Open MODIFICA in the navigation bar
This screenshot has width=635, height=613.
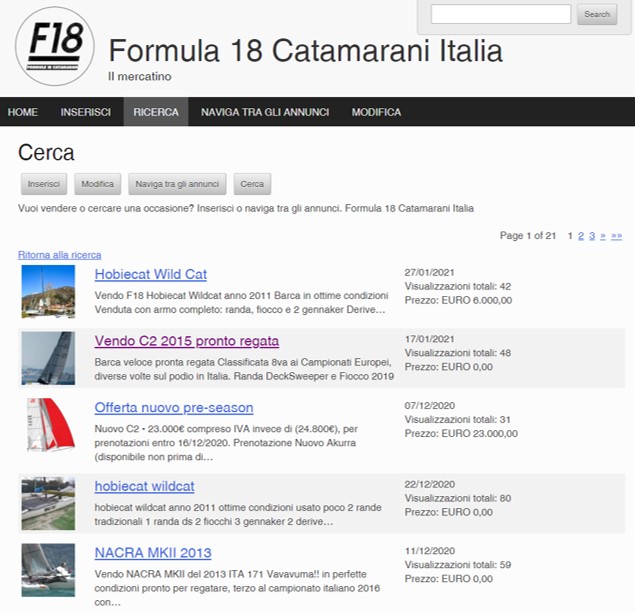(376, 112)
